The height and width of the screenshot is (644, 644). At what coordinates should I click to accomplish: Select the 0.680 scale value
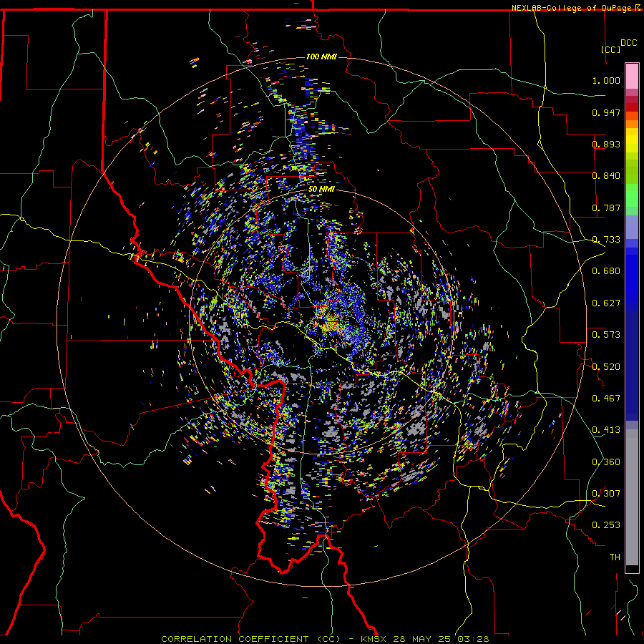coord(606,271)
